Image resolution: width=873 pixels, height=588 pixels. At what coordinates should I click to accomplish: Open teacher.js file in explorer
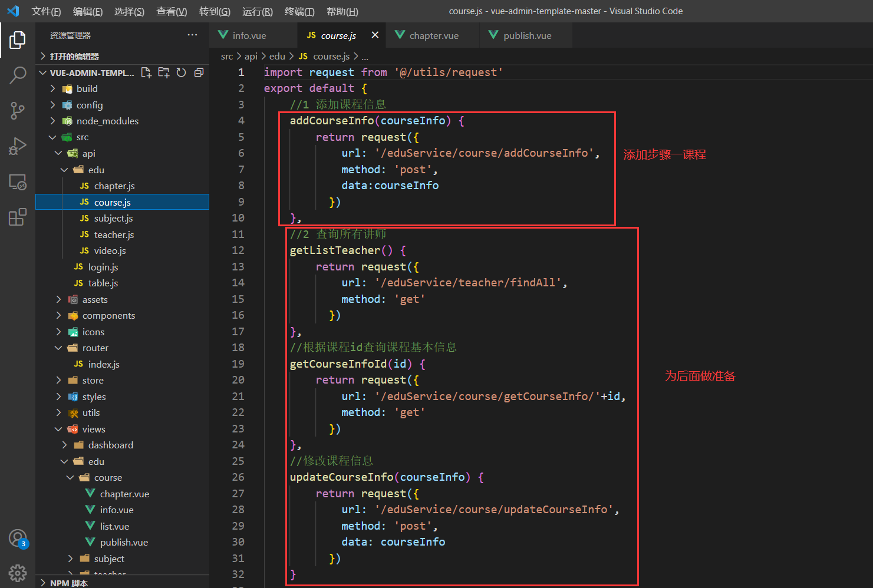(x=122, y=234)
